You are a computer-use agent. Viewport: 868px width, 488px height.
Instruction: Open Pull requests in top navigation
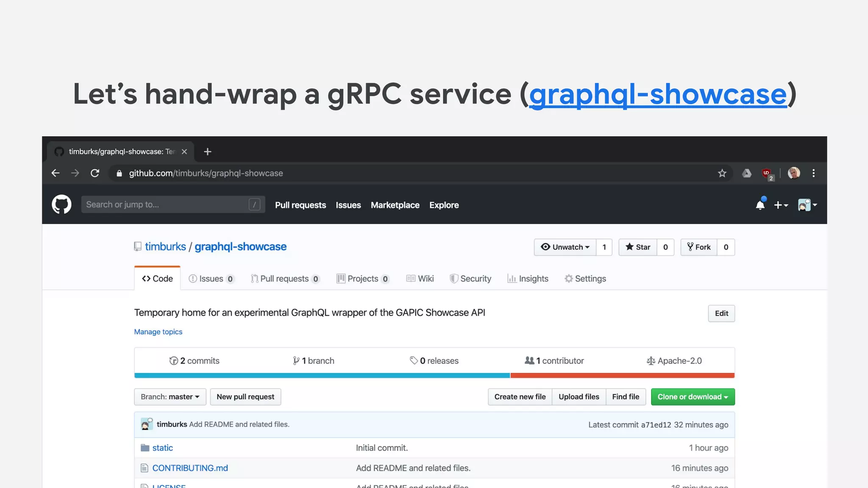pos(300,205)
